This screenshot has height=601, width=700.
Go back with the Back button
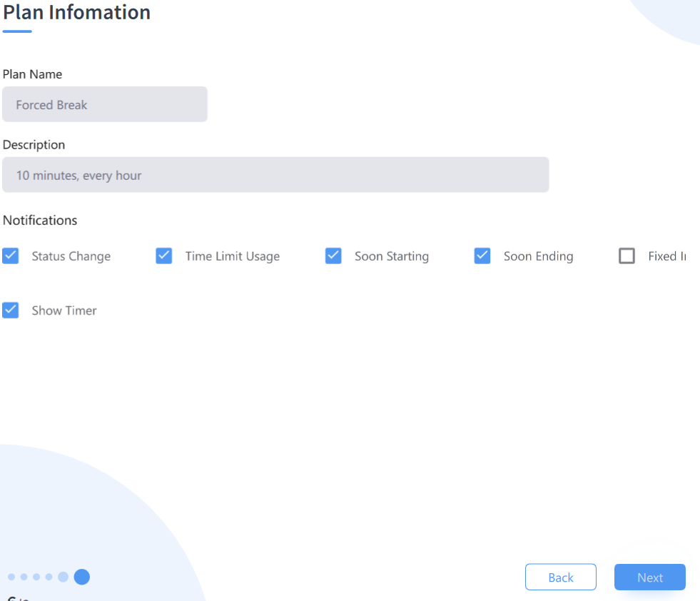(560, 577)
